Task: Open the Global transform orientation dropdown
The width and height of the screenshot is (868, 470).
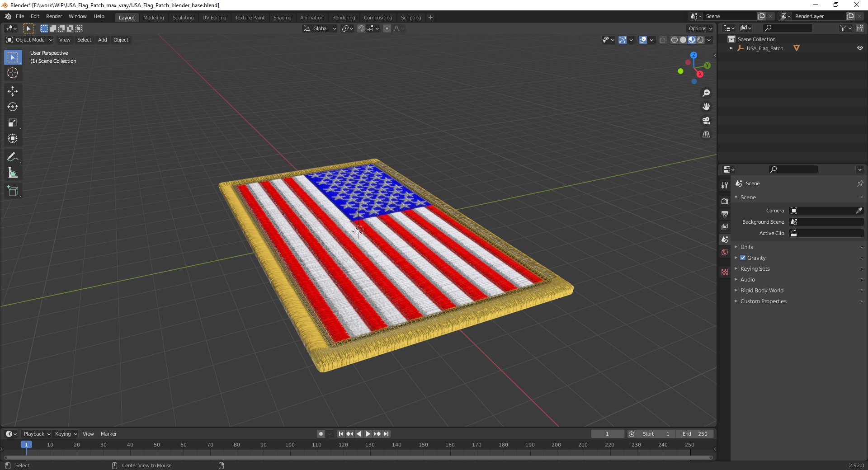Action: (320, 28)
